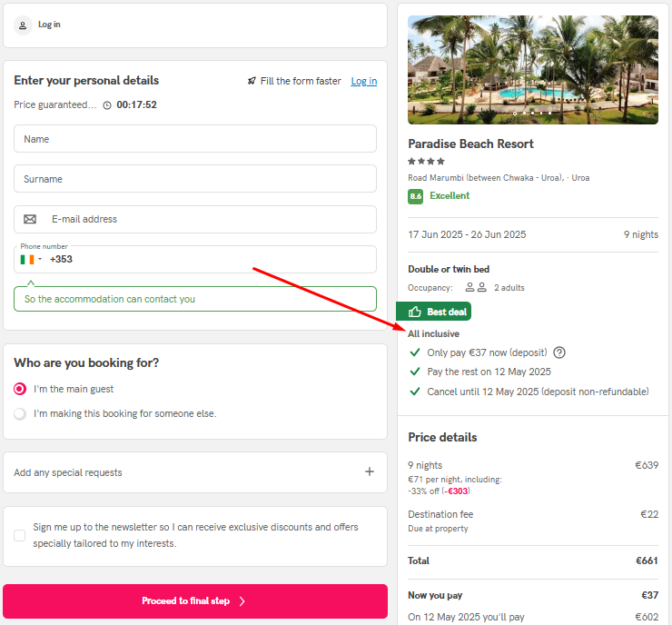Select the I'm the main guest option
The height and width of the screenshot is (625, 672).
(x=20, y=389)
